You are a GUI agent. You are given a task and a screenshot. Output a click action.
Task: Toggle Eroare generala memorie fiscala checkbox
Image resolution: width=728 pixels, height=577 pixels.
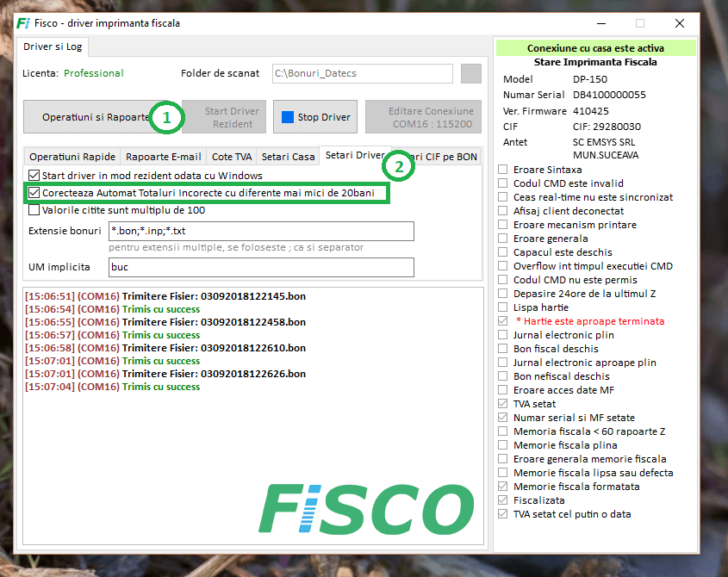(x=503, y=459)
